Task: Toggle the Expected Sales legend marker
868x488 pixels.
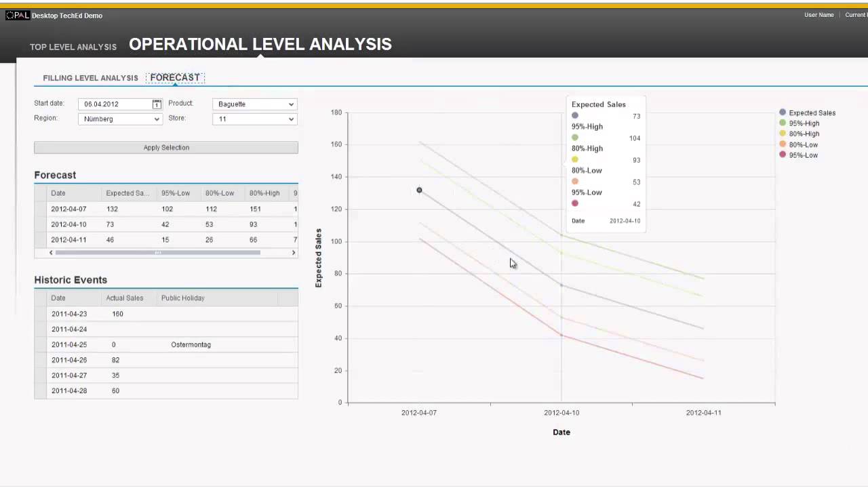Action: [x=783, y=113]
